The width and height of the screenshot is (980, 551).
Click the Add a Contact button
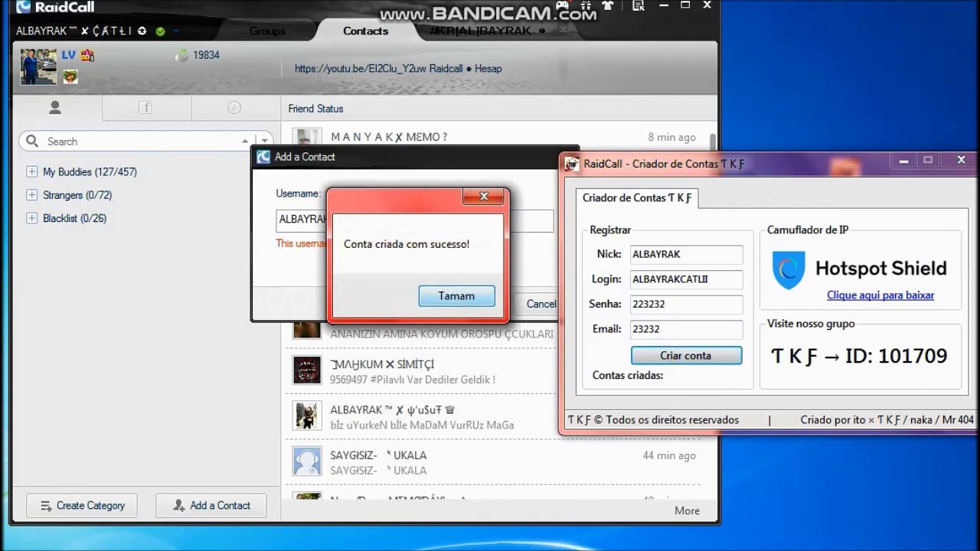(x=211, y=506)
